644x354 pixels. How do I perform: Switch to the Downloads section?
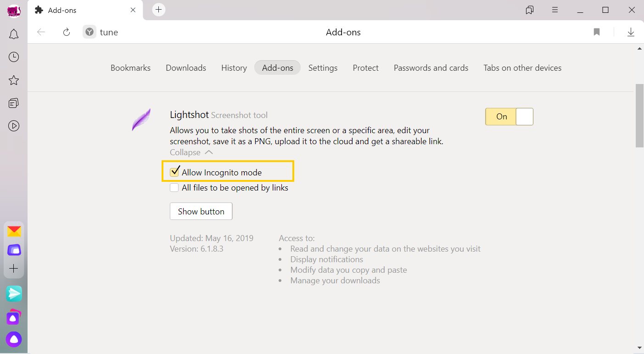click(x=186, y=68)
